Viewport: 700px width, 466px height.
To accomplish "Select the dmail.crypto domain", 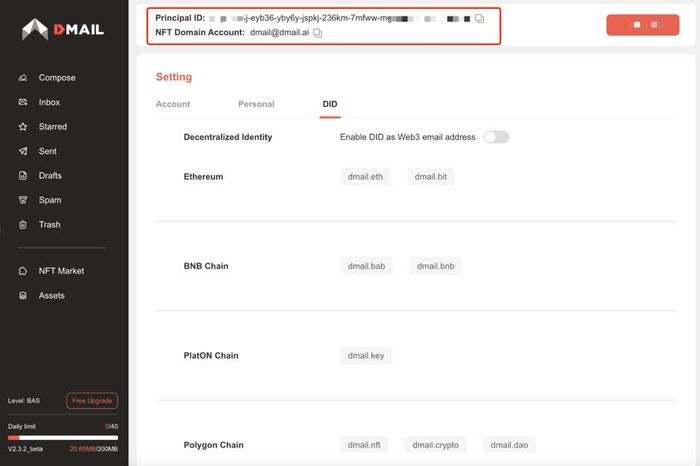I will click(435, 445).
